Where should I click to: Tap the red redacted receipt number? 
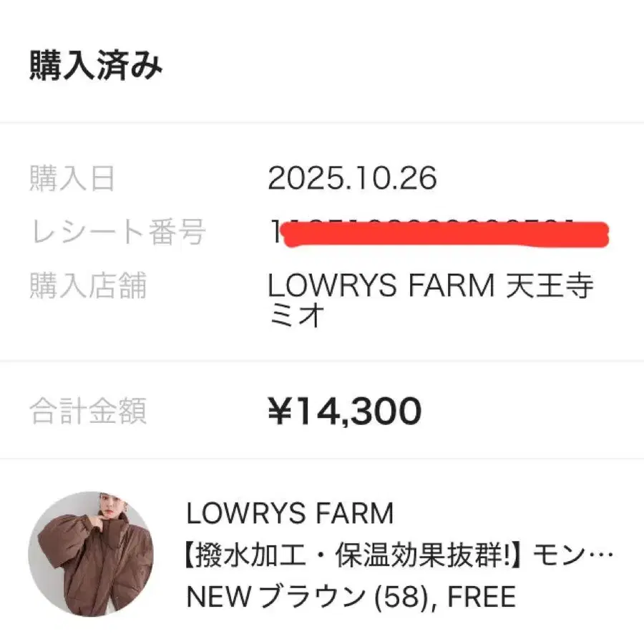pos(444,235)
